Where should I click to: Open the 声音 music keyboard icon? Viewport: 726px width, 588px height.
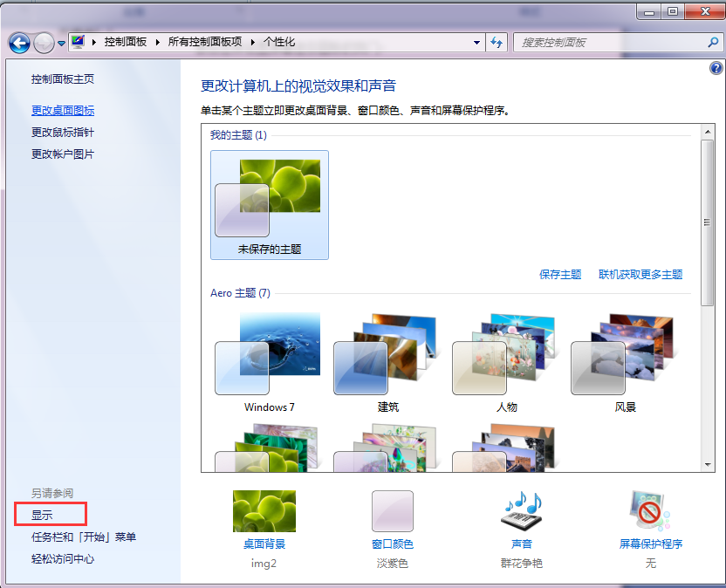[x=522, y=511]
